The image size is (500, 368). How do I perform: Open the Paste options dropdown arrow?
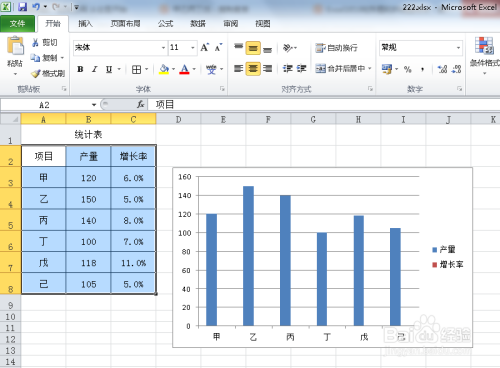click(x=15, y=74)
